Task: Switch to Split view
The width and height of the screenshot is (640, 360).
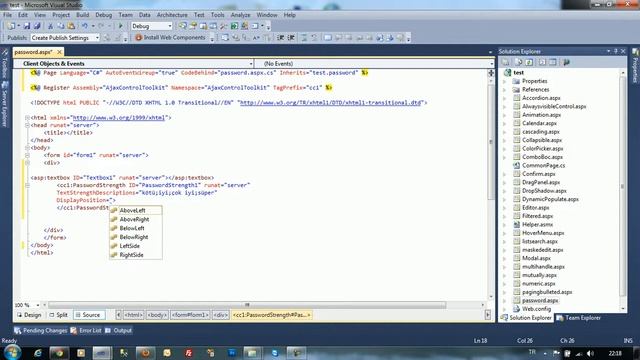Action: tap(58, 315)
